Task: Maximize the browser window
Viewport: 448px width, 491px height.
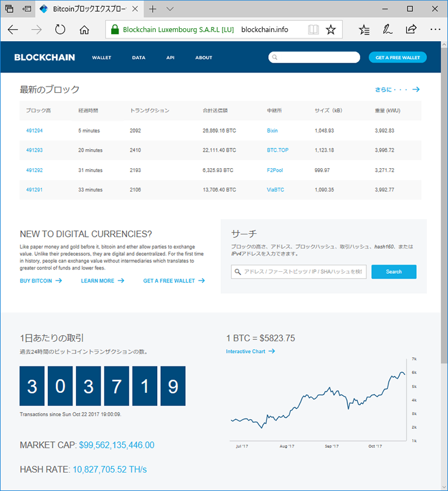Action: [x=410, y=9]
